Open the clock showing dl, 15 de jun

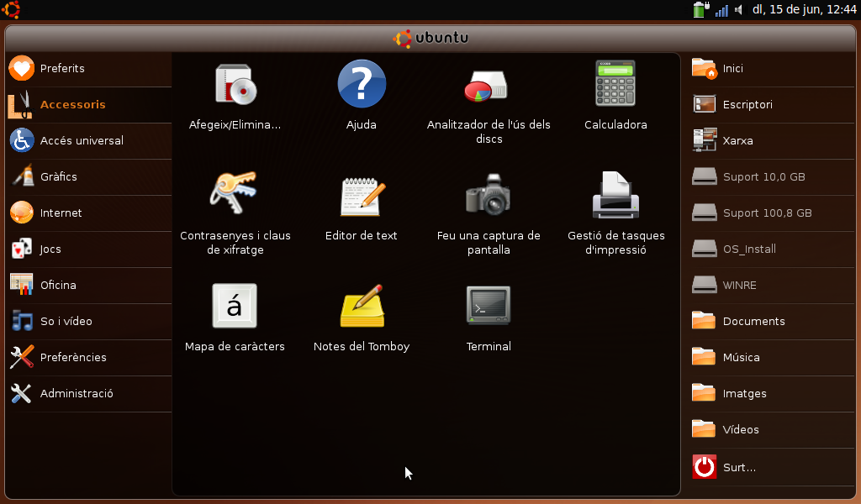804,9
